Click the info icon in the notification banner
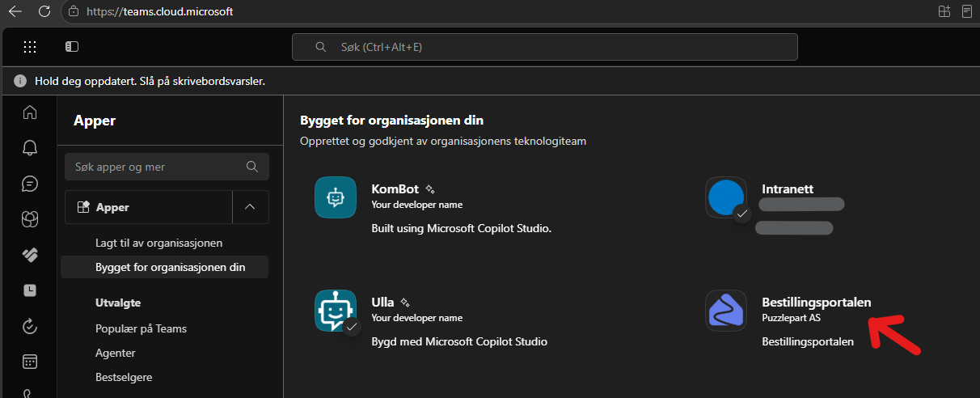Image resolution: width=980 pixels, height=398 pixels. pyautogui.click(x=20, y=82)
